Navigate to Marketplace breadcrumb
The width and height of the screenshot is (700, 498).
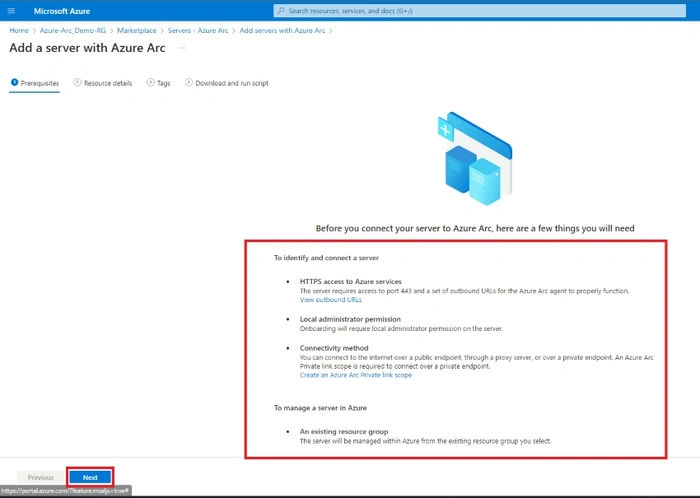coord(137,30)
